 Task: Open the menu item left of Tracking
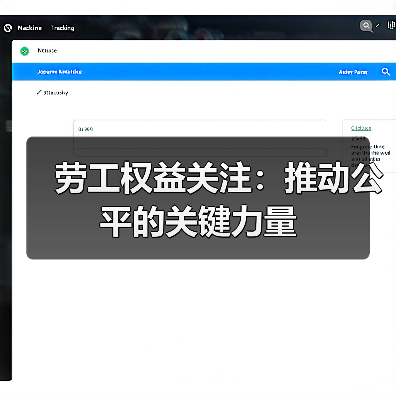30,28
